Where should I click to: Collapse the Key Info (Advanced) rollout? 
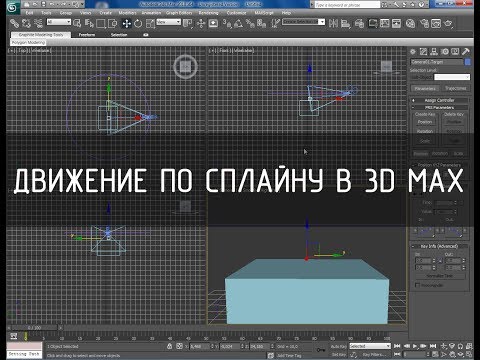[439, 246]
